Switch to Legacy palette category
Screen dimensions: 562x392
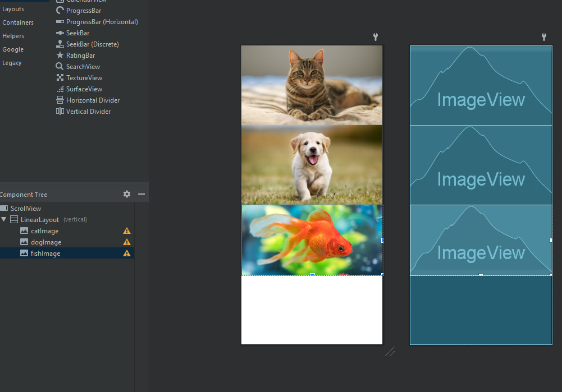12,63
